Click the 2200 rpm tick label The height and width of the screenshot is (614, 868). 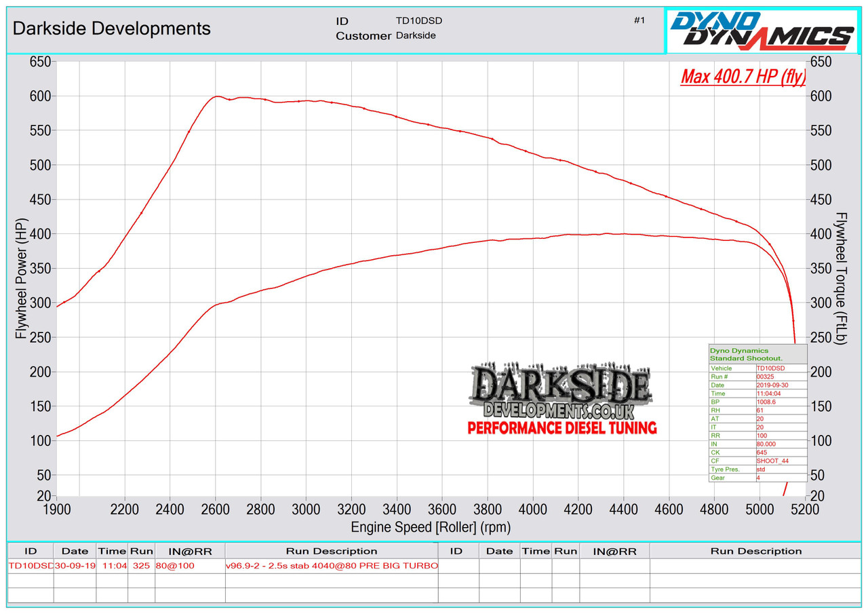click(125, 508)
